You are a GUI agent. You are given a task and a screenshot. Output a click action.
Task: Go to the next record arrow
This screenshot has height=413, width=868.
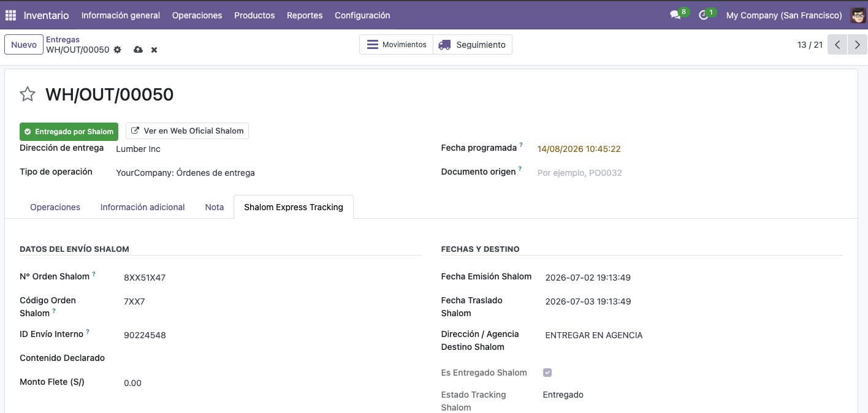(858, 45)
